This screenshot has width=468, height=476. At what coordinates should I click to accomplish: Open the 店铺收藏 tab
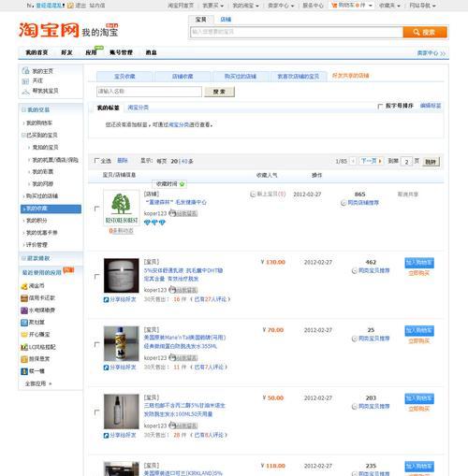pyautogui.click(x=183, y=77)
